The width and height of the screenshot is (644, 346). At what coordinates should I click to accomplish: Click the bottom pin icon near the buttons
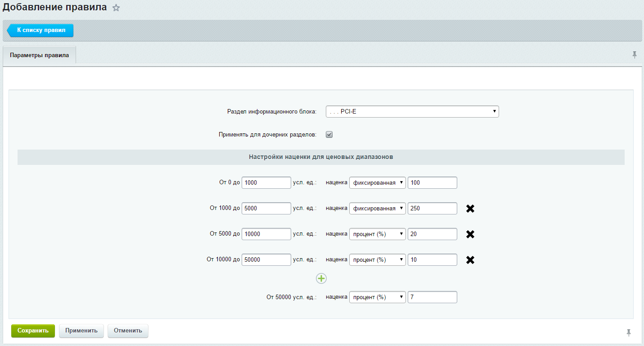tap(629, 332)
